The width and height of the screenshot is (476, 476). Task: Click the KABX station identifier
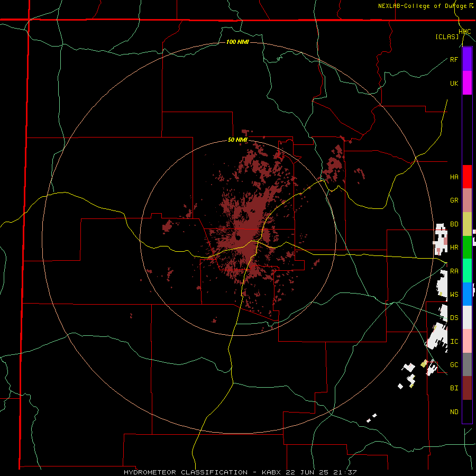272,472
